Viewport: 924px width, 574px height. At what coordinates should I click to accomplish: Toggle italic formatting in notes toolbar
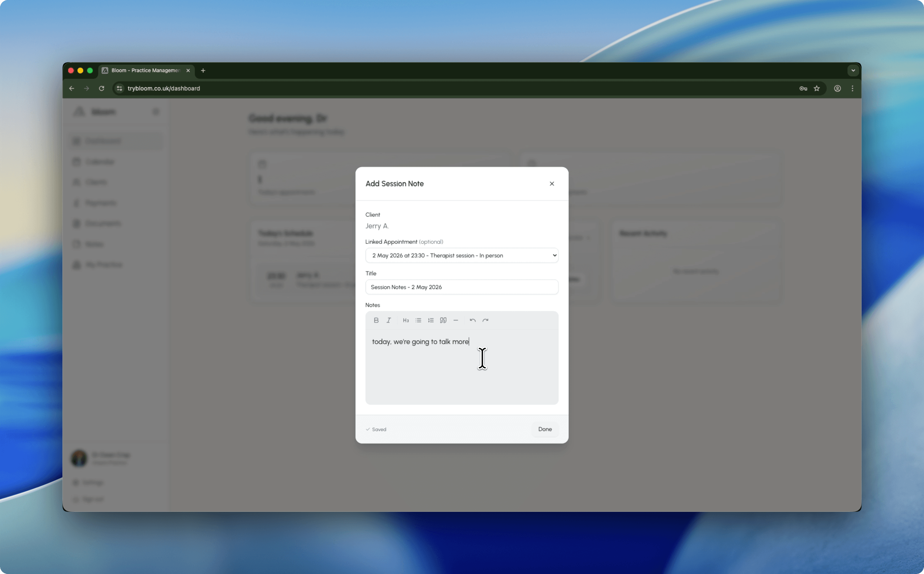pyautogui.click(x=389, y=320)
